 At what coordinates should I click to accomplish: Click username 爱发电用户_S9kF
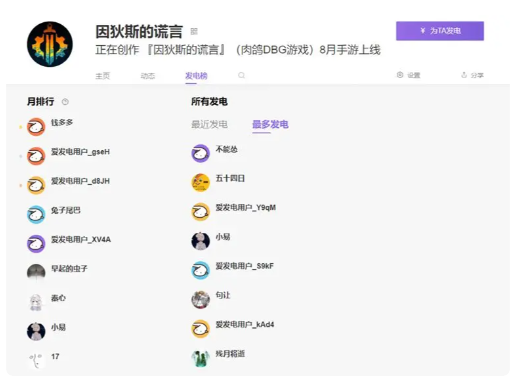(x=245, y=266)
